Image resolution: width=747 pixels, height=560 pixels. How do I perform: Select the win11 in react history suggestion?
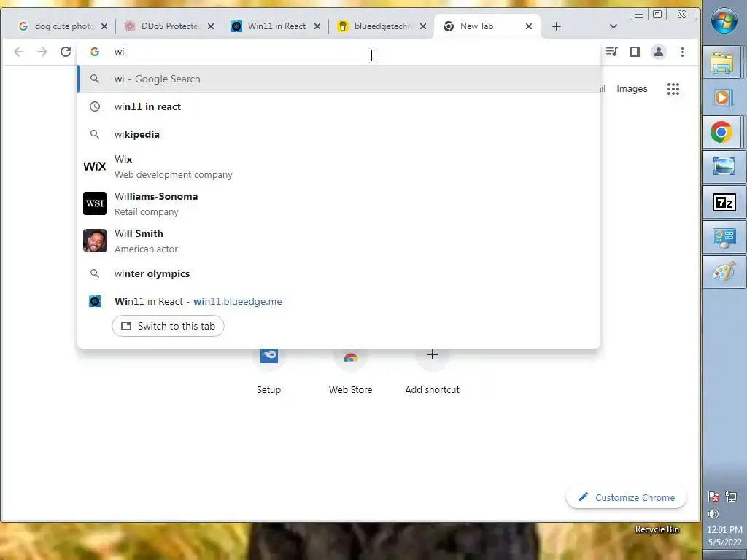click(338, 106)
